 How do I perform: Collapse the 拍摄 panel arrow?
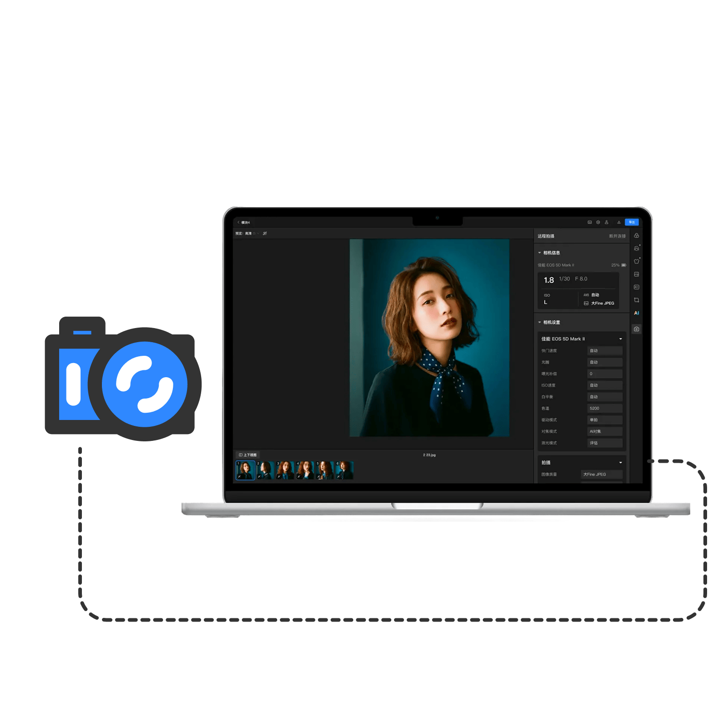pos(621,463)
